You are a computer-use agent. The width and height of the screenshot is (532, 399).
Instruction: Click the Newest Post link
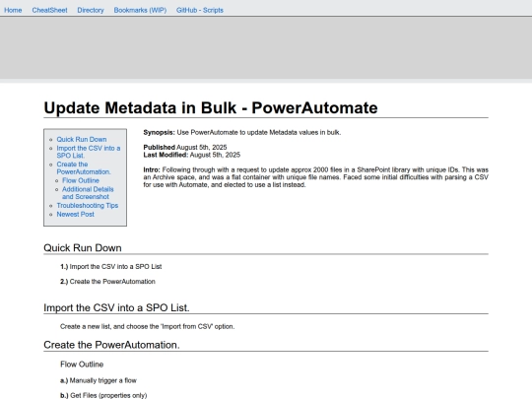click(75, 215)
